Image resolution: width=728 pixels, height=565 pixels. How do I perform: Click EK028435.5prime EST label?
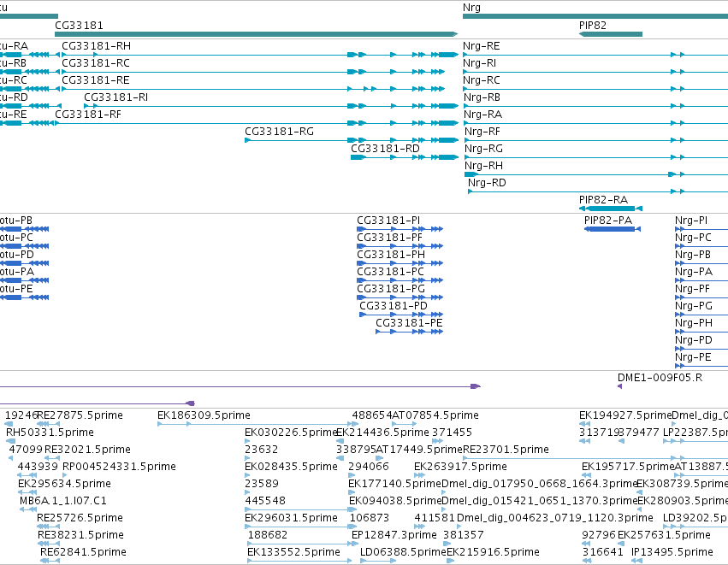(x=291, y=467)
